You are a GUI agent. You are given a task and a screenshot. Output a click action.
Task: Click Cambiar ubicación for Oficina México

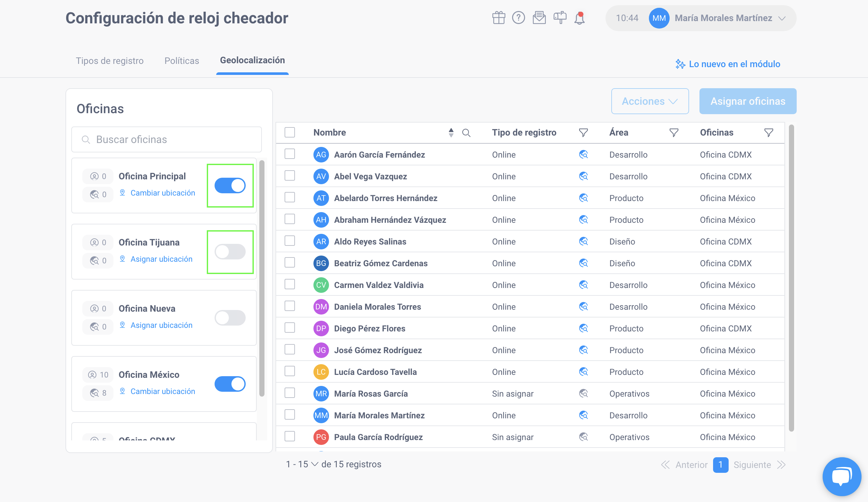(x=163, y=391)
